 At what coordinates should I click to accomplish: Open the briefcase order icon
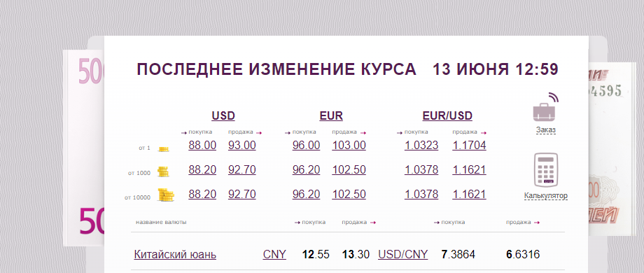[546, 107]
